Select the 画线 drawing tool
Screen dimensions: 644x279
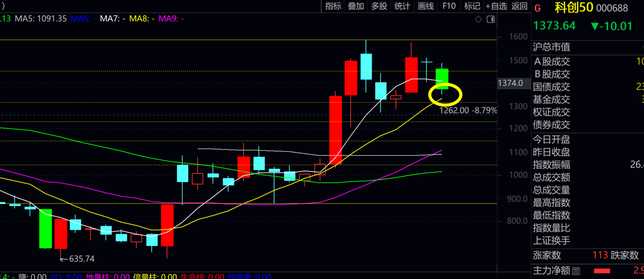point(425,6)
